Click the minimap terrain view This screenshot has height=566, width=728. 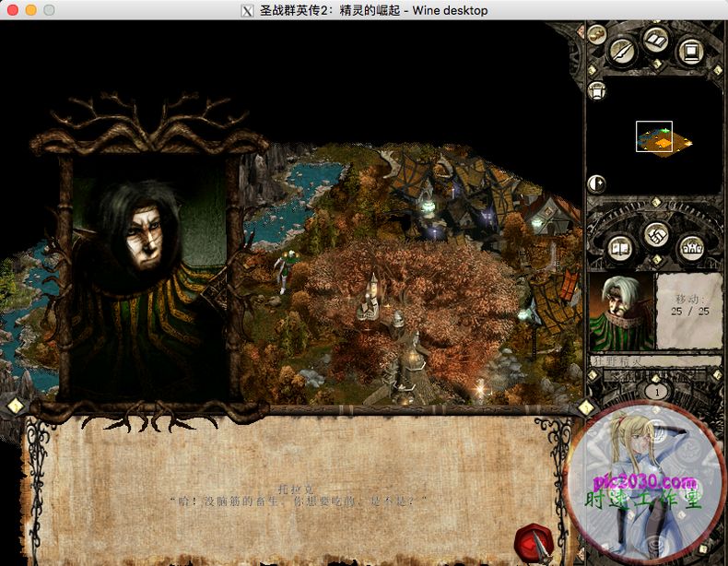coord(663,140)
